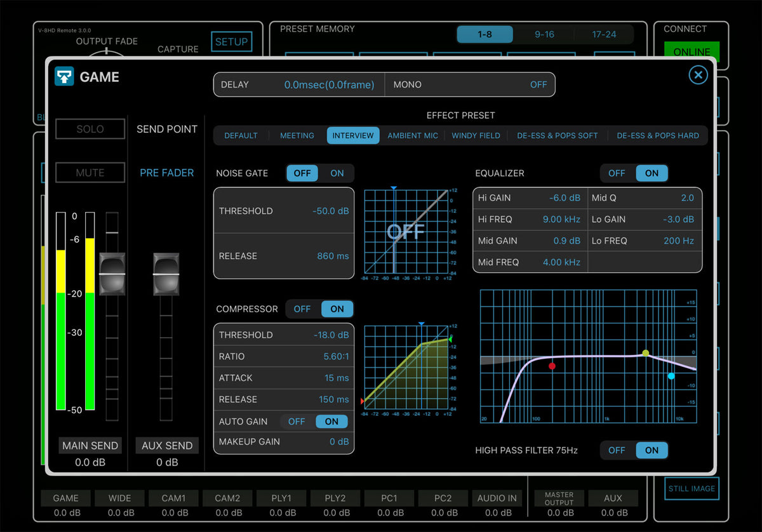Turn off the EQUALIZER
The image size is (762, 532).
click(616, 173)
